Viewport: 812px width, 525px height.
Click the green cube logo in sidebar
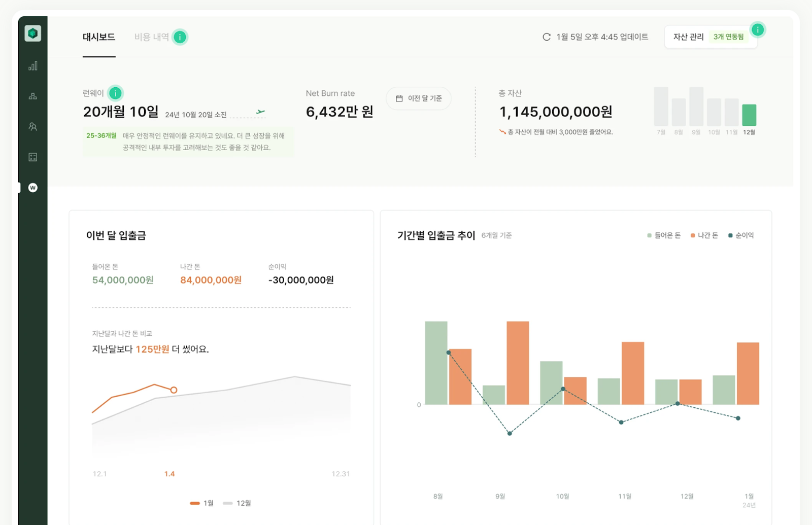coord(32,33)
